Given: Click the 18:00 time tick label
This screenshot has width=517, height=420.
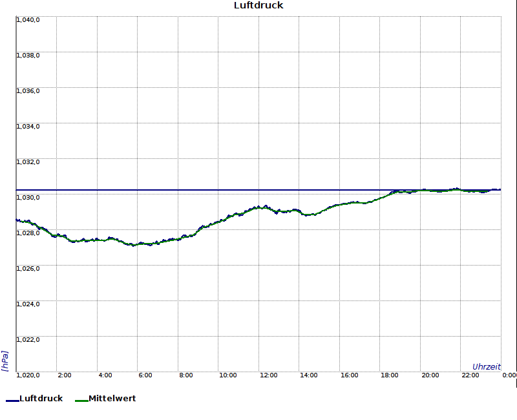Looking at the screenshot, I should 390,375.
